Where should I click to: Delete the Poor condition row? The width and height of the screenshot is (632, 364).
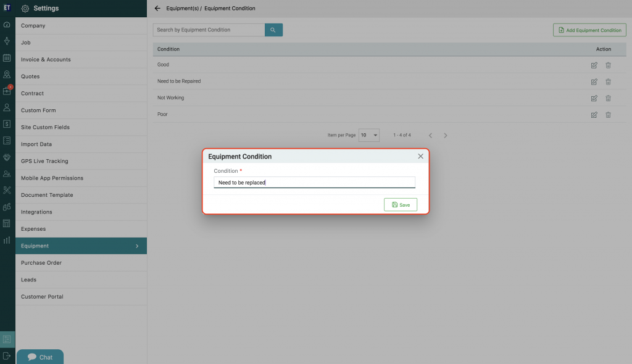608,115
